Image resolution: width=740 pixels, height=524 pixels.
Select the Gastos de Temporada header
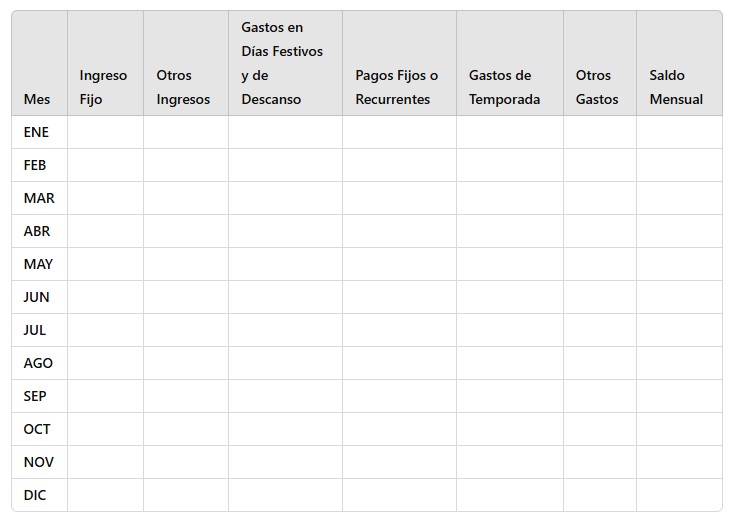click(505, 87)
